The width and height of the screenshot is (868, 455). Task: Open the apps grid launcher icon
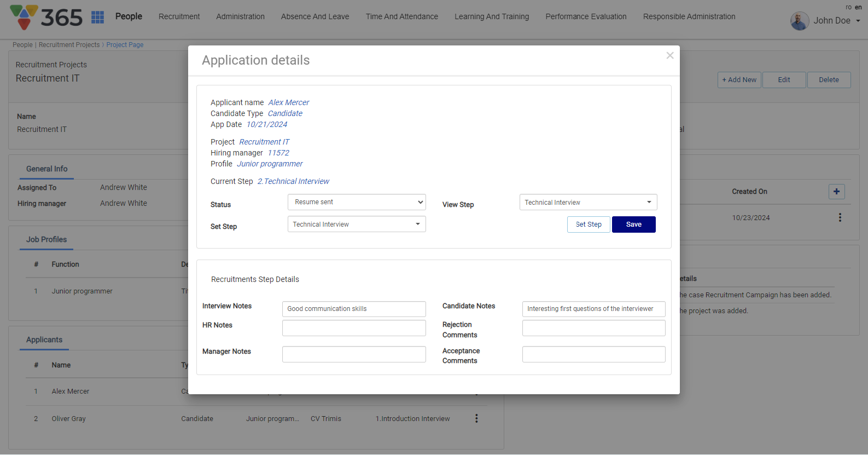97,17
